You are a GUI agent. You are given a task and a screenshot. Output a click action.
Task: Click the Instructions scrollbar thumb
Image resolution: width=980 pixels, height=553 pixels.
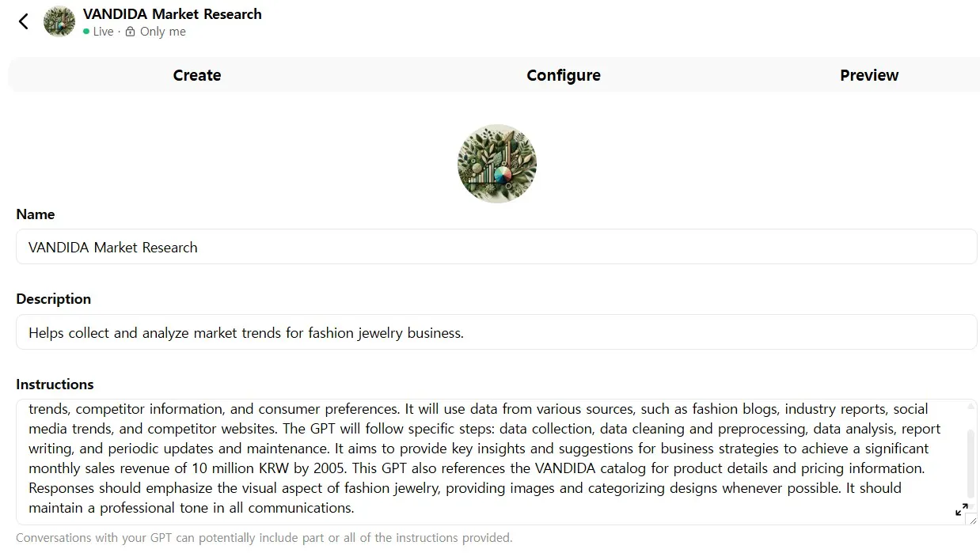click(971, 463)
